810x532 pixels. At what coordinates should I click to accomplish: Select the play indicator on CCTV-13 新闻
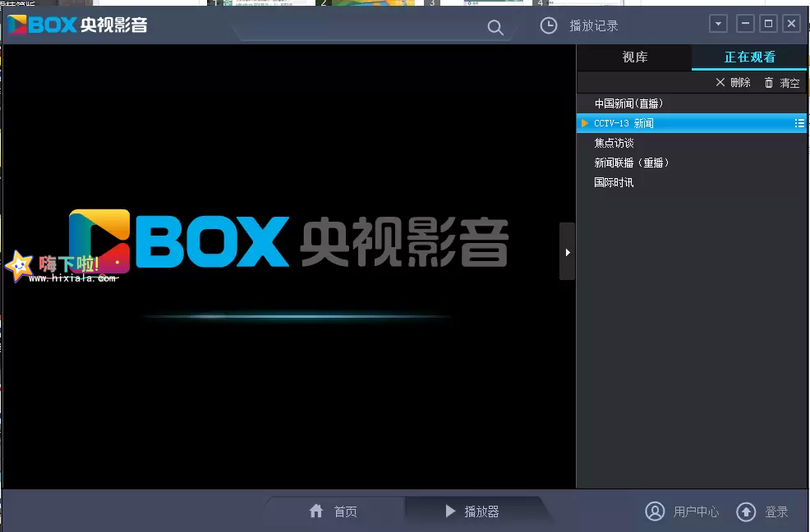(x=585, y=122)
